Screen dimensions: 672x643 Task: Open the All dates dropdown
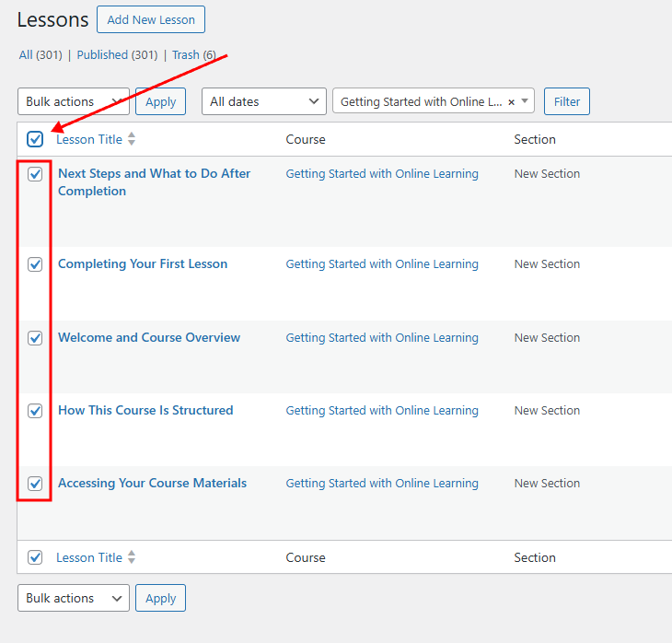[x=264, y=101]
